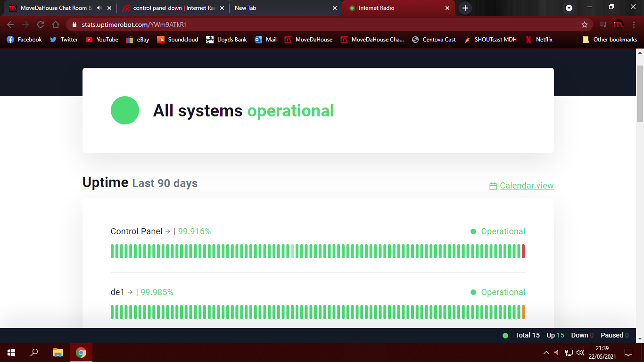Screen dimensions: 644x362
Task: Click the mute audio icon on MoveDaHouse tab
Action: (x=99, y=8)
